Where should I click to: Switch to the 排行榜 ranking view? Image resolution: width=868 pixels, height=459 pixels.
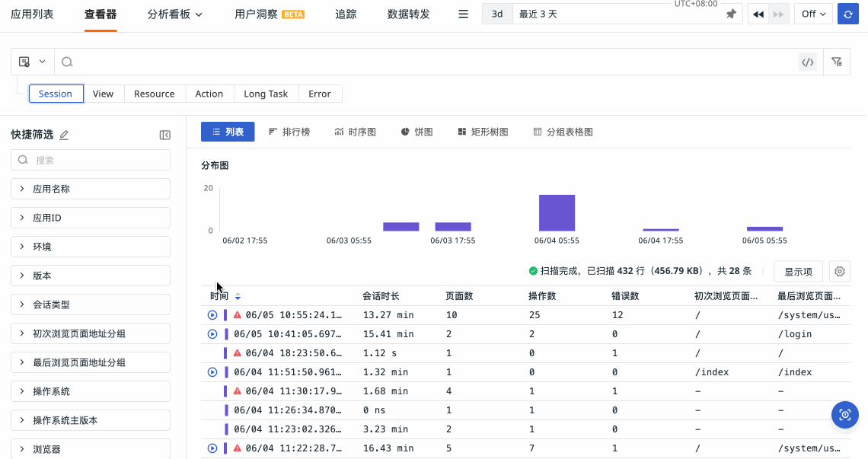point(289,132)
